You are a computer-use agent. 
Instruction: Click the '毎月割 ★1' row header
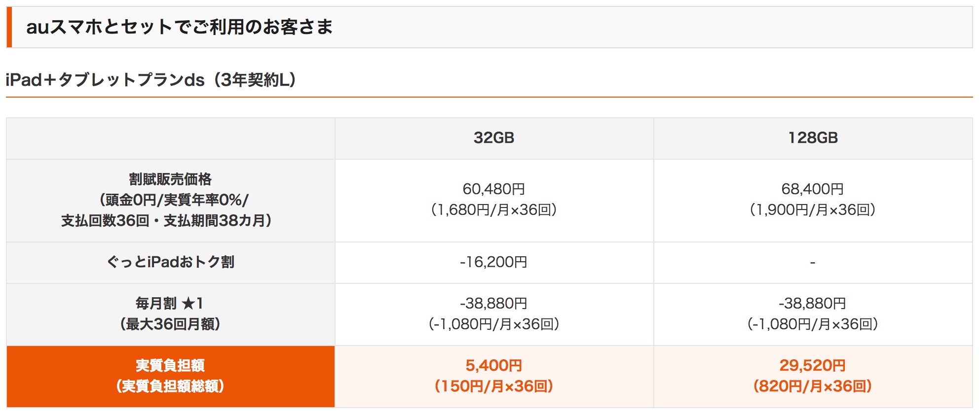pos(171,314)
